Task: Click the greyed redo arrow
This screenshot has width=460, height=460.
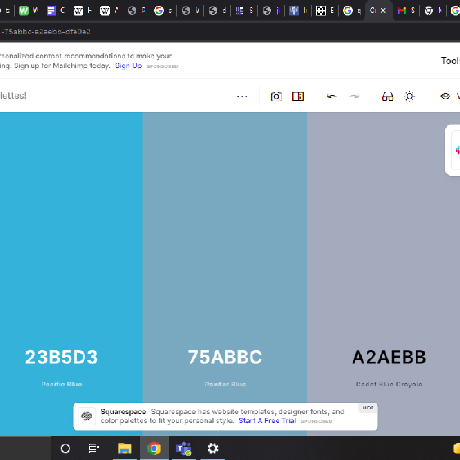Action: [x=354, y=96]
